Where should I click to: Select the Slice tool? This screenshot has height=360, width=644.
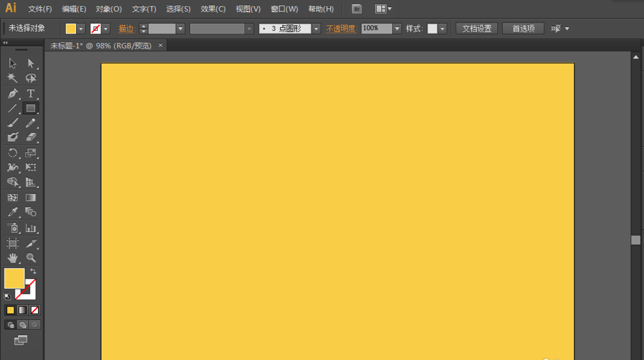point(30,243)
